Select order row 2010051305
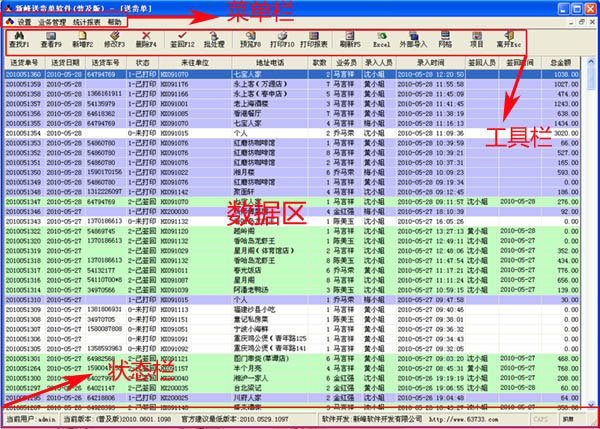Screen dimensions: 600x429 [292, 349]
